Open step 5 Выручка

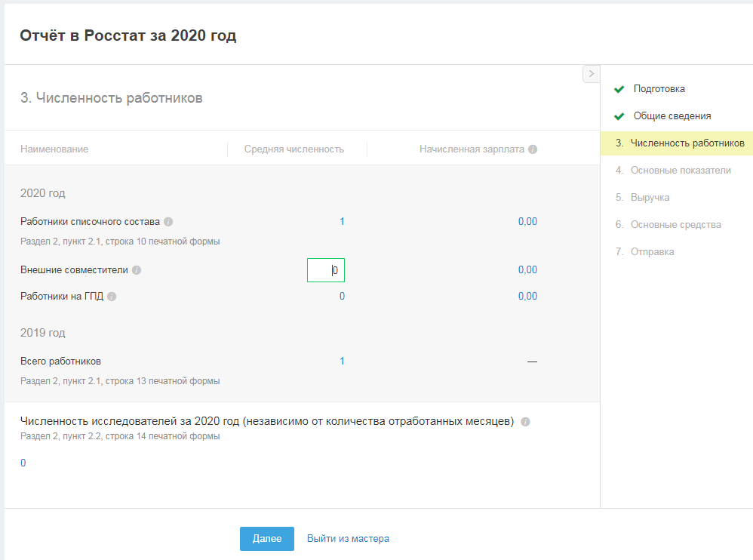click(x=650, y=198)
